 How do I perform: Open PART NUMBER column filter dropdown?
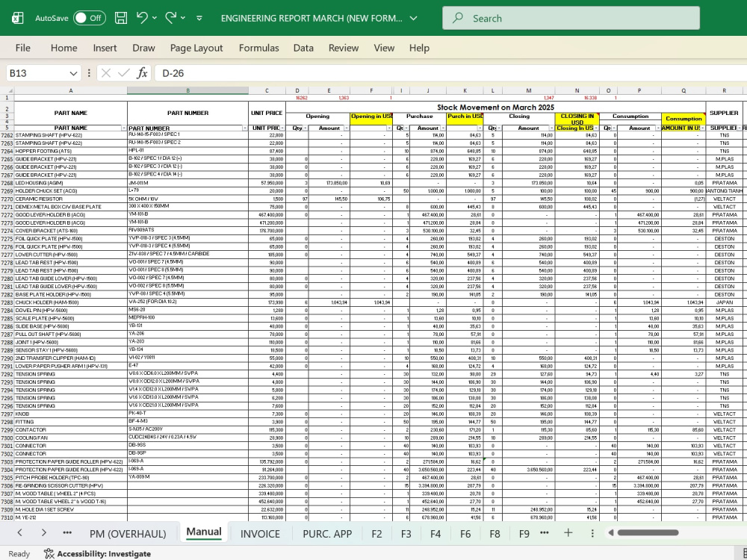(245, 128)
